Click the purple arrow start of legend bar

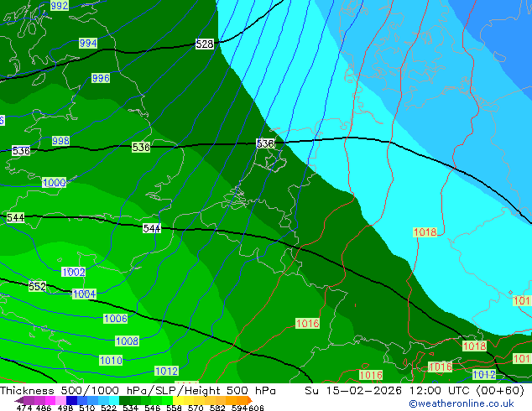point(19,400)
